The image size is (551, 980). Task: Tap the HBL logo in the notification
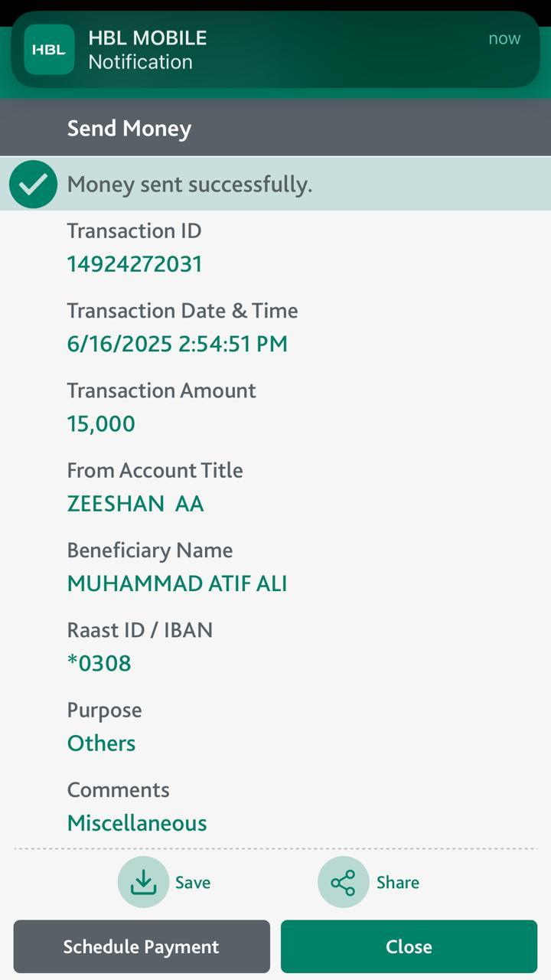(49, 50)
